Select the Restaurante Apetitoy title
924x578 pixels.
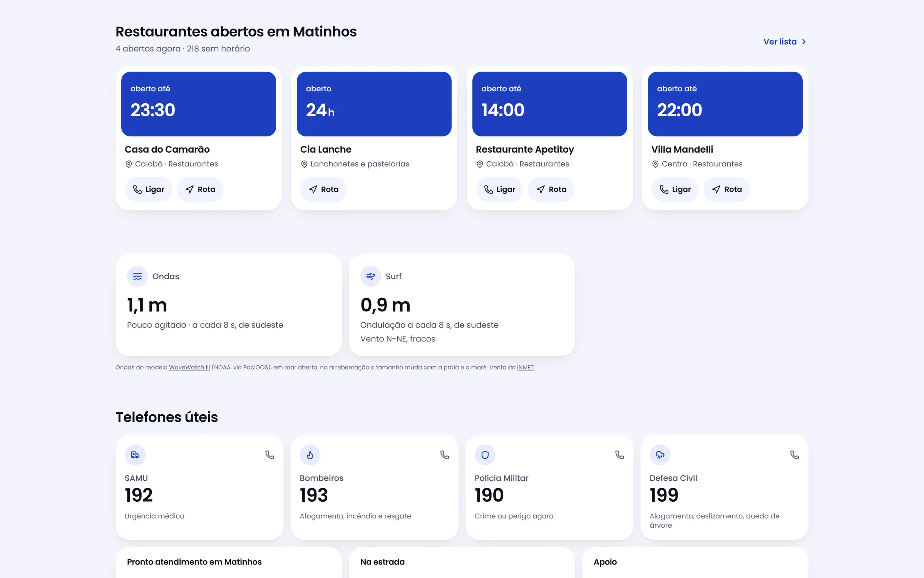pyautogui.click(x=525, y=150)
